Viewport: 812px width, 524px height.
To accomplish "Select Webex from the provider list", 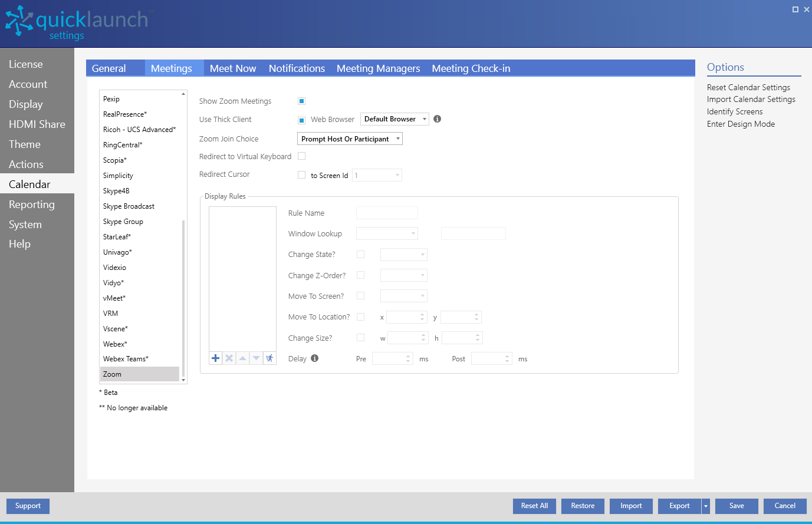I will 115,344.
